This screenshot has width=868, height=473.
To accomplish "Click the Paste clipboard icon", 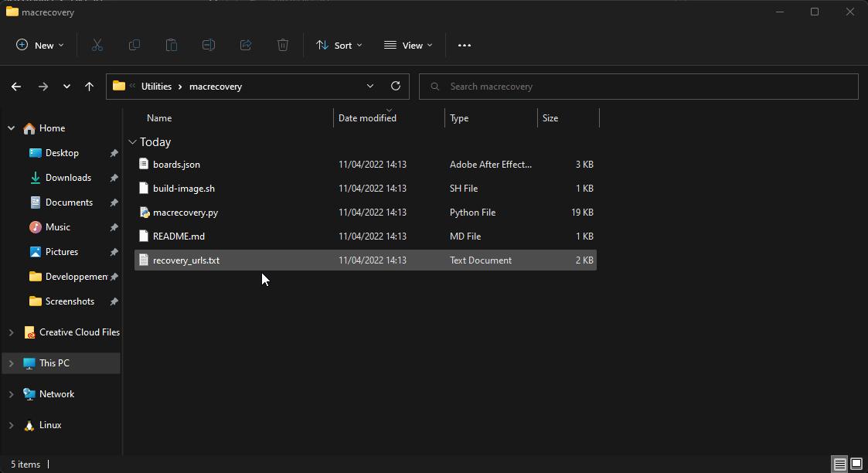I will point(172,46).
